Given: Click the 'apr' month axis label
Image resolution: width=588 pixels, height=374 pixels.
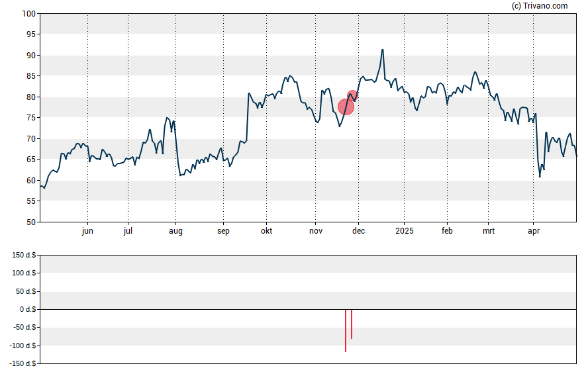Looking at the screenshot, I should coord(533,231).
